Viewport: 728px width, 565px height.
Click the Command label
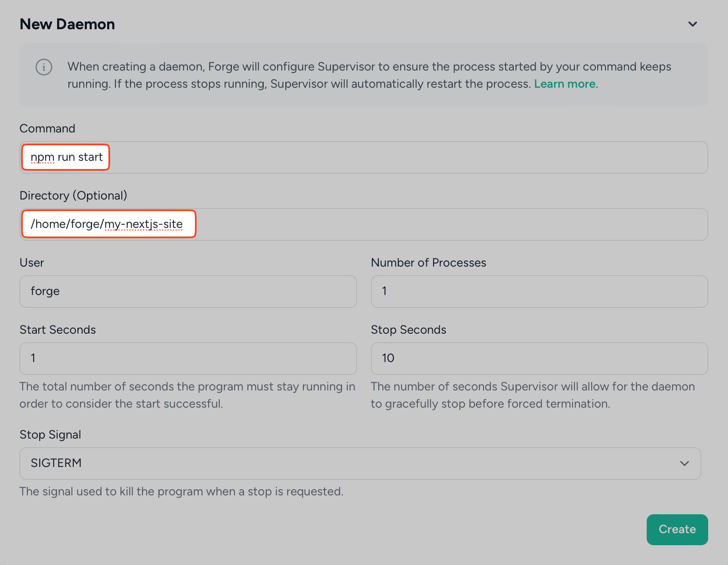[x=47, y=128]
